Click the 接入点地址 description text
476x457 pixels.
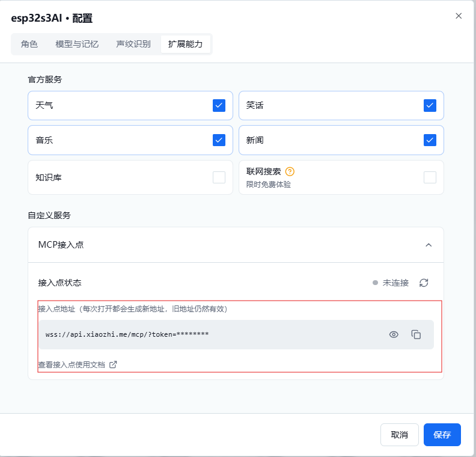(133, 309)
